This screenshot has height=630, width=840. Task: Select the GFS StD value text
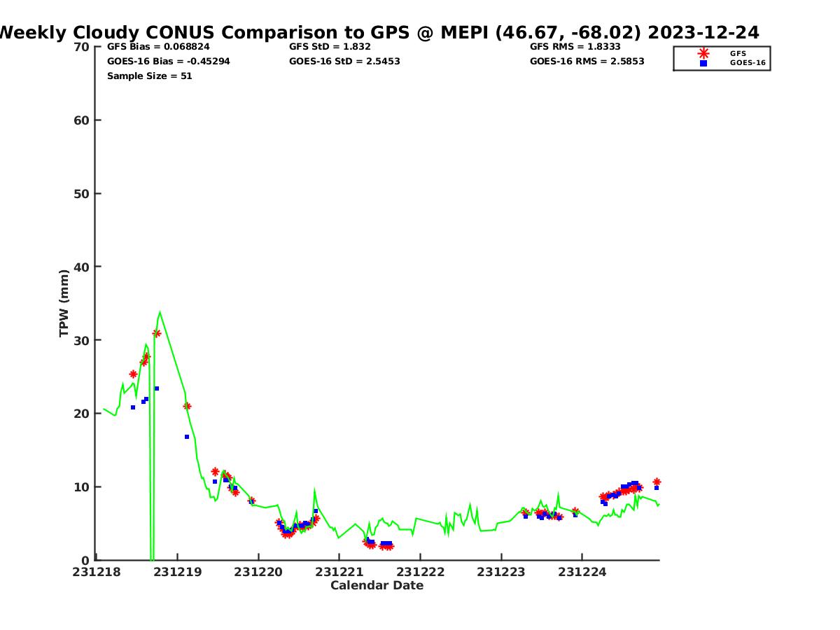330,47
